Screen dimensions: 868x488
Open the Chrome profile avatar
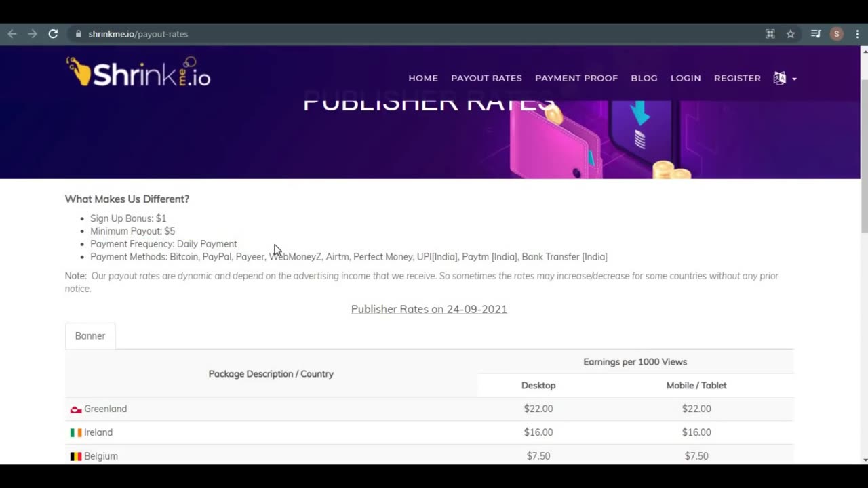[837, 34]
